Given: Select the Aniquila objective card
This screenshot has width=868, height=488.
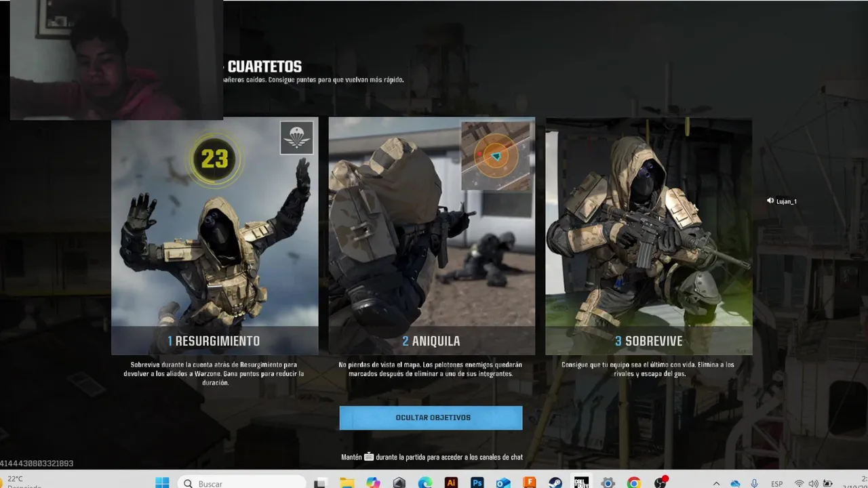Looking at the screenshot, I should point(431,237).
